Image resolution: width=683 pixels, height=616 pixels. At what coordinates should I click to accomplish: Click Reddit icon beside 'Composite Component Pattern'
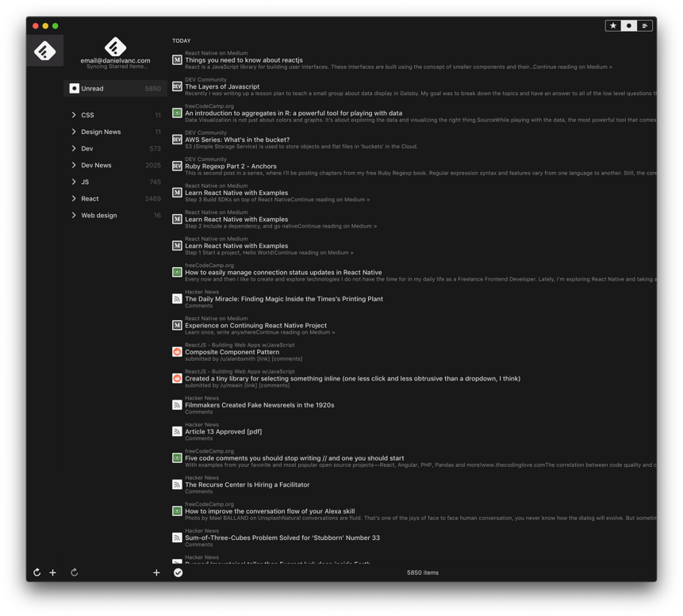(x=177, y=352)
